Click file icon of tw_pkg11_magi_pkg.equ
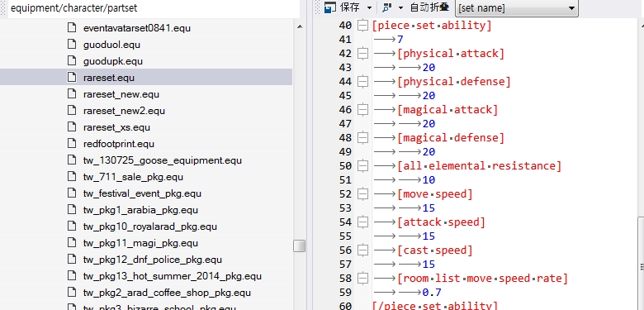The image size is (644, 310). 72,243
